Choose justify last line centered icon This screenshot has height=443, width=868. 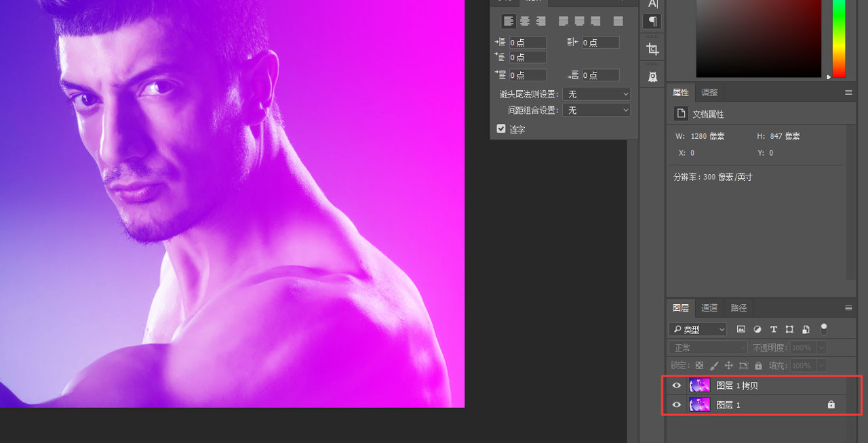point(579,21)
